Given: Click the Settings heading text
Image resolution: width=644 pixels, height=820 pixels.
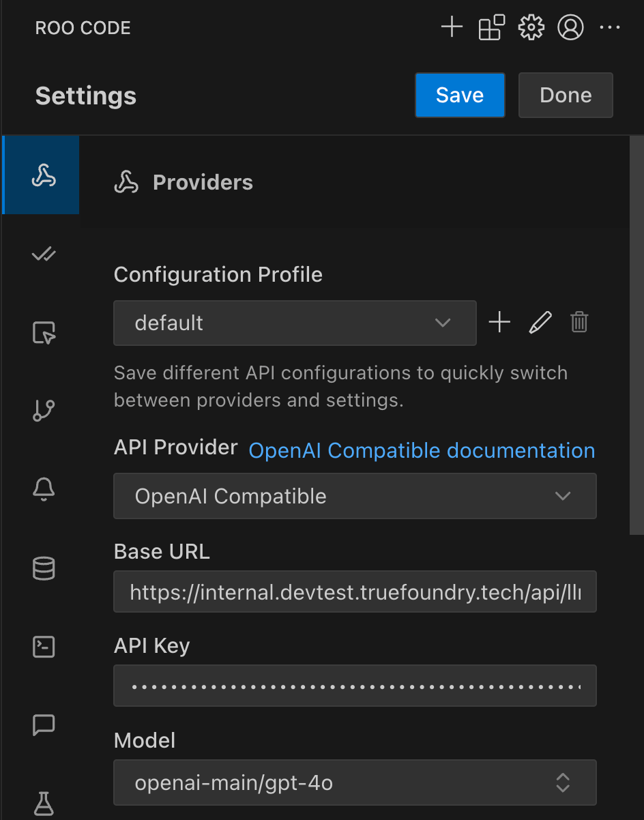Looking at the screenshot, I should pos(86,96).
